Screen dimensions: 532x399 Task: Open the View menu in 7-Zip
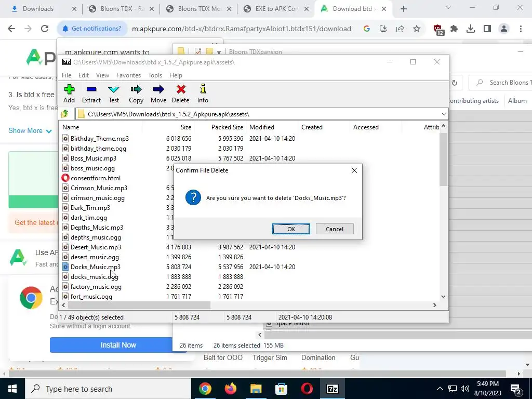102,75
